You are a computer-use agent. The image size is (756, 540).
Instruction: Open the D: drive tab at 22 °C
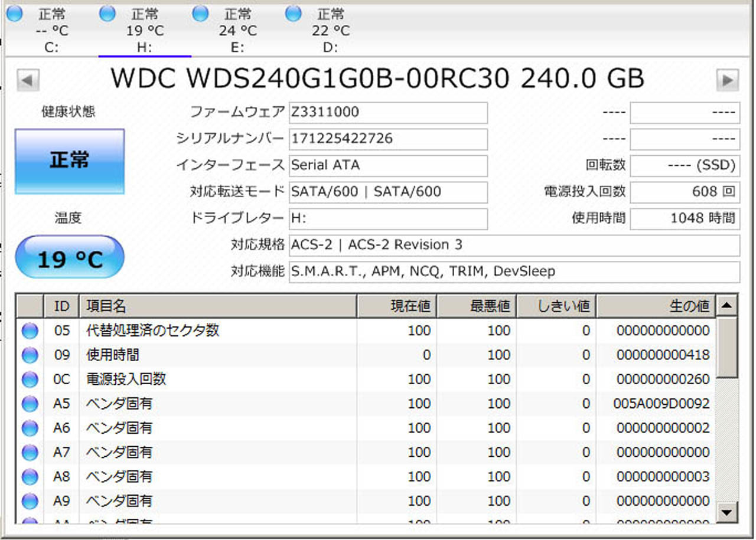click(x=331, y=30)
